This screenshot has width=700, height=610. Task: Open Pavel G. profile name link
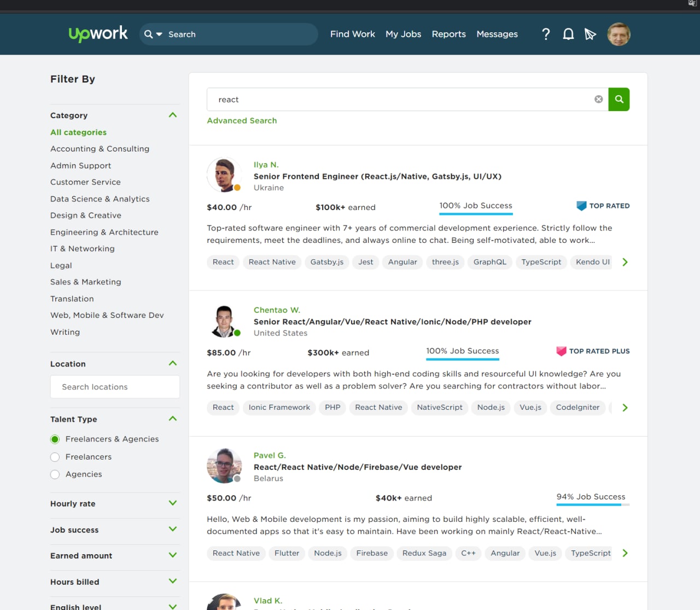(270, 456)
